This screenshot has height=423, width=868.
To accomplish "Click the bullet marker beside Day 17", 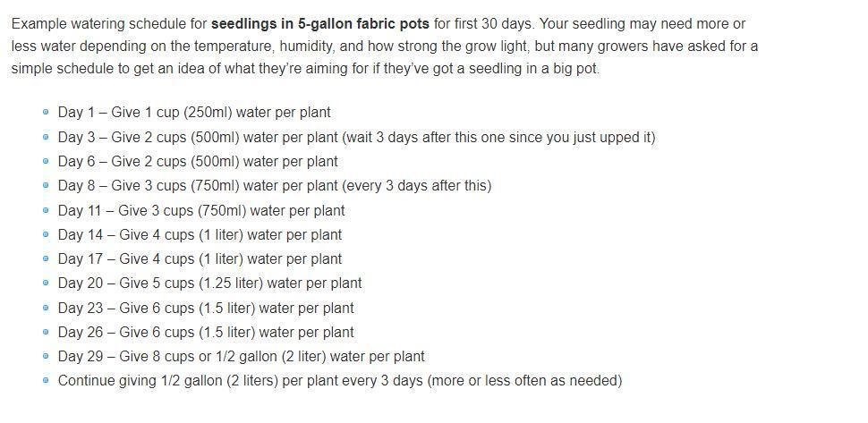I will coord(46,259).
